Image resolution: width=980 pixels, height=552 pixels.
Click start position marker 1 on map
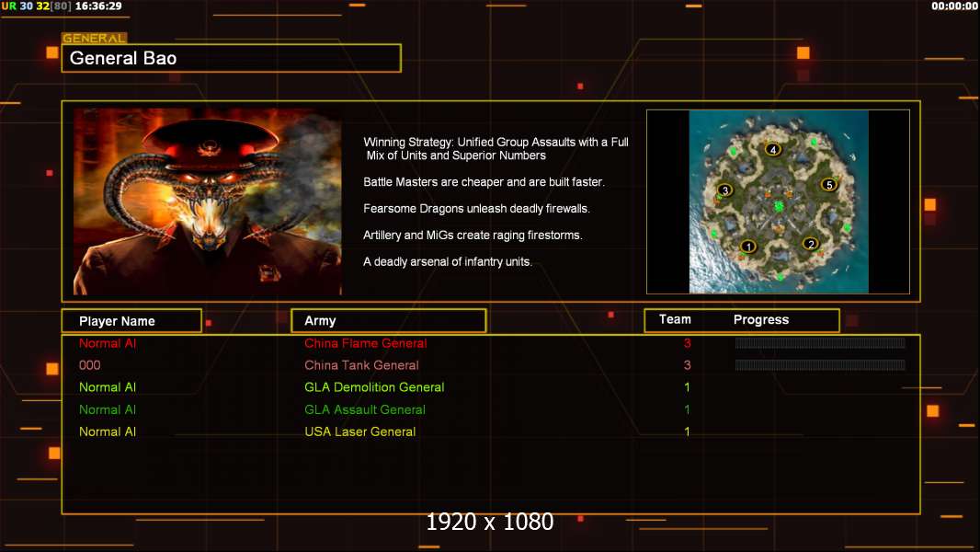[748, 247]
